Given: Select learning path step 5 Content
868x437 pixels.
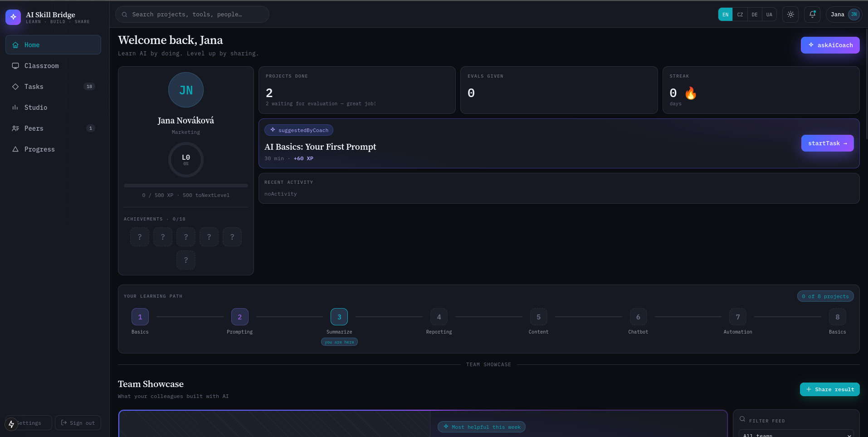Looking at the screenshot, I should [x=539, y=317].
